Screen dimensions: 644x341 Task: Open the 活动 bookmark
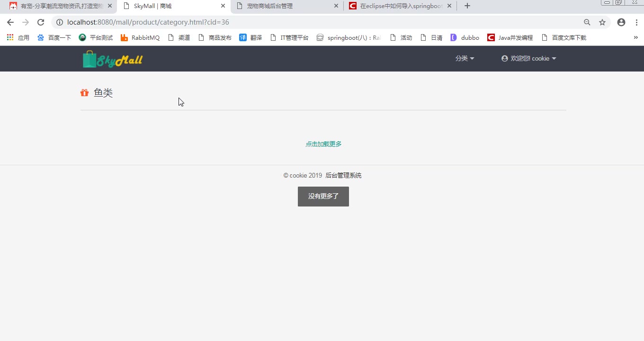401,37
